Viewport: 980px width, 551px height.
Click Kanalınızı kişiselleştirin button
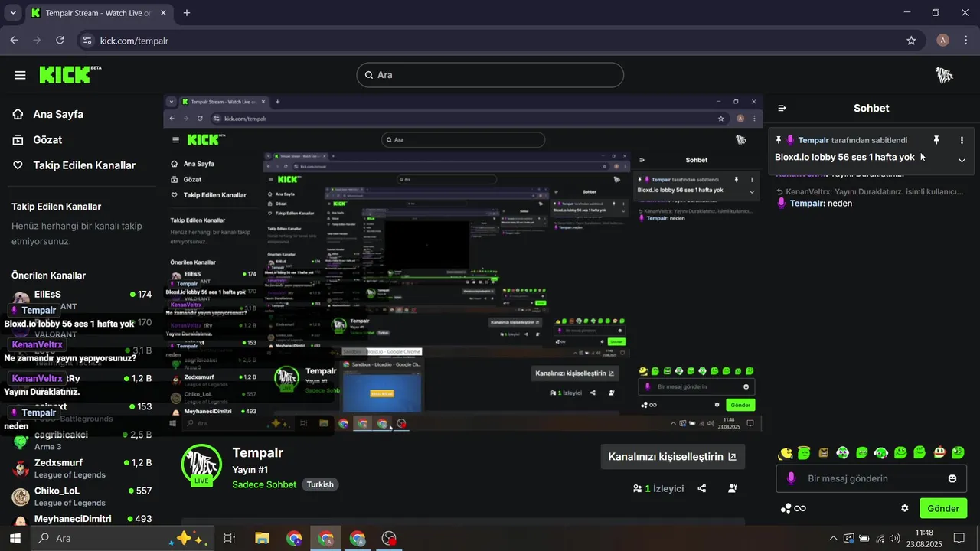click(x=672, y=457)
